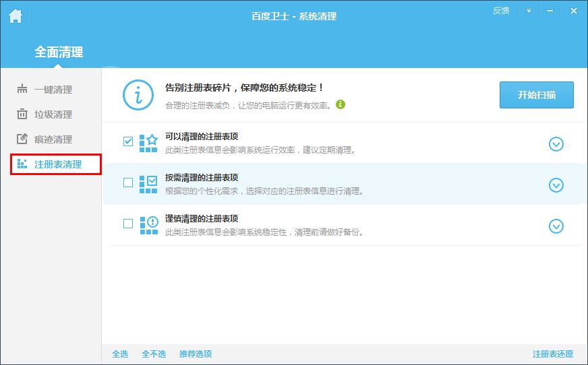Screen dimensions: 588x365
Task: Click the 一键清理 broom icon
Action: 22,90
